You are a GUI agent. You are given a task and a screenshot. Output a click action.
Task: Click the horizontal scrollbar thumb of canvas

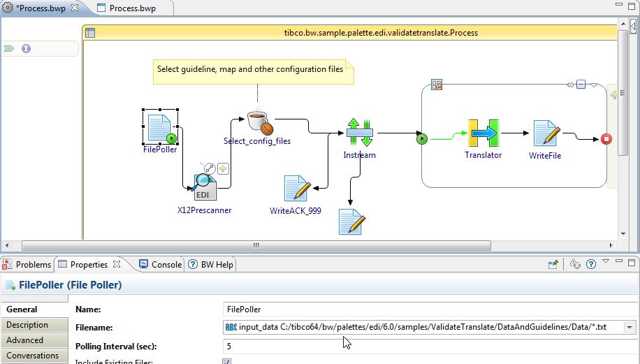(256, 245)
